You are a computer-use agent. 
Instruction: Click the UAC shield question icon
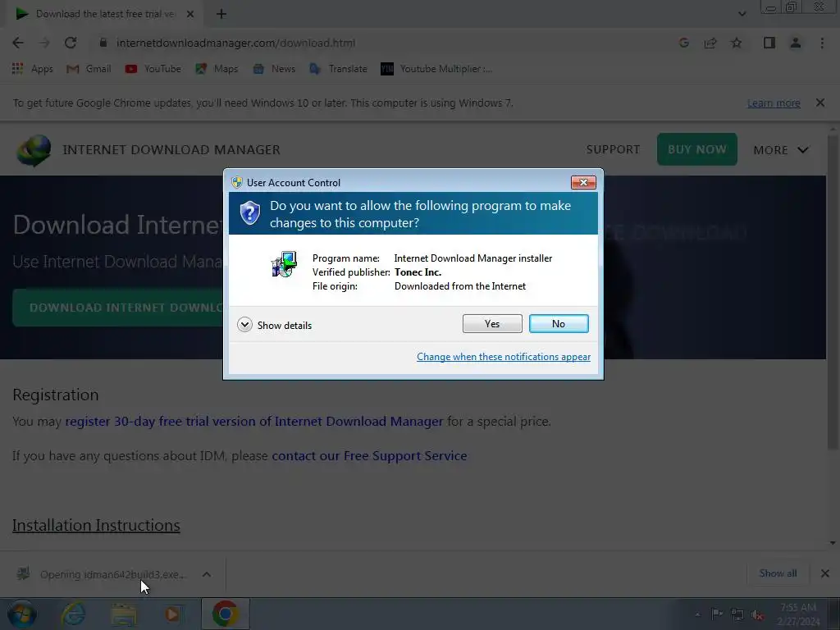[249, 213]
